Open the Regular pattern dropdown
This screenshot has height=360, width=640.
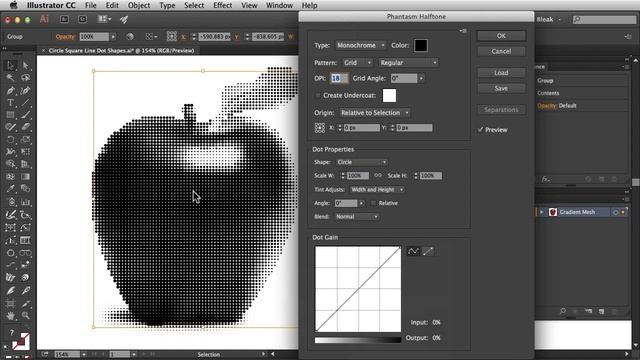click(408, 62)
